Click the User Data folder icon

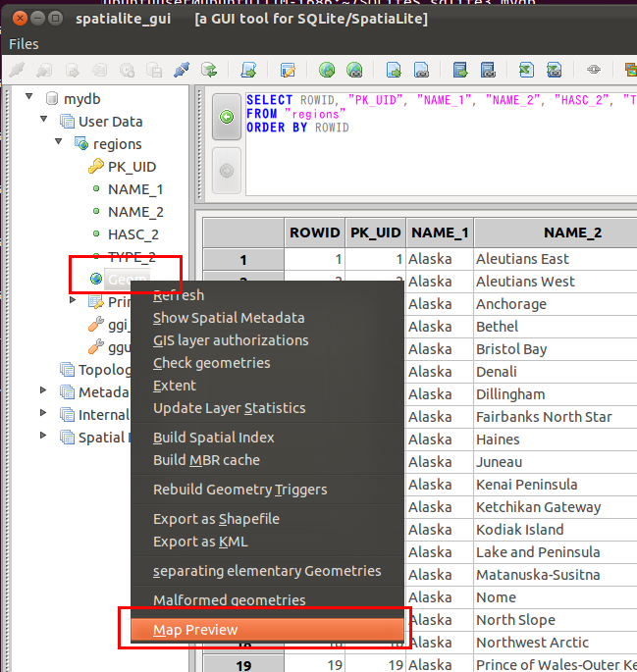pos(67,122)
